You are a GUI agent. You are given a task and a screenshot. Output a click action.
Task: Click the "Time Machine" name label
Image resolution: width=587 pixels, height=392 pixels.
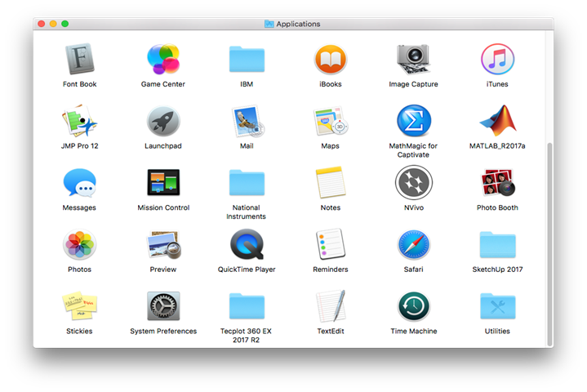click(x=414, y=331)
